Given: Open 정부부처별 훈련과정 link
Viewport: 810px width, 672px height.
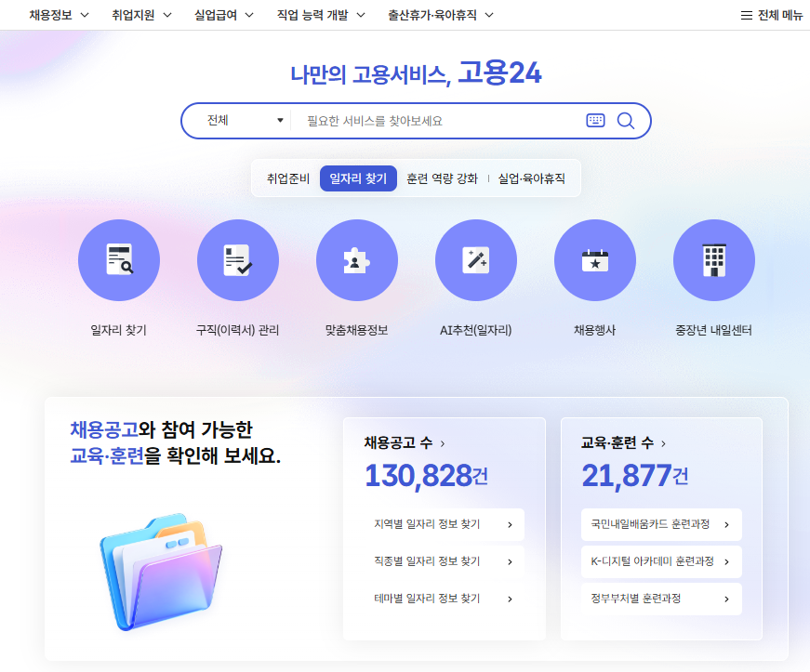Looking at the screenshot, I should coord(661,599).
